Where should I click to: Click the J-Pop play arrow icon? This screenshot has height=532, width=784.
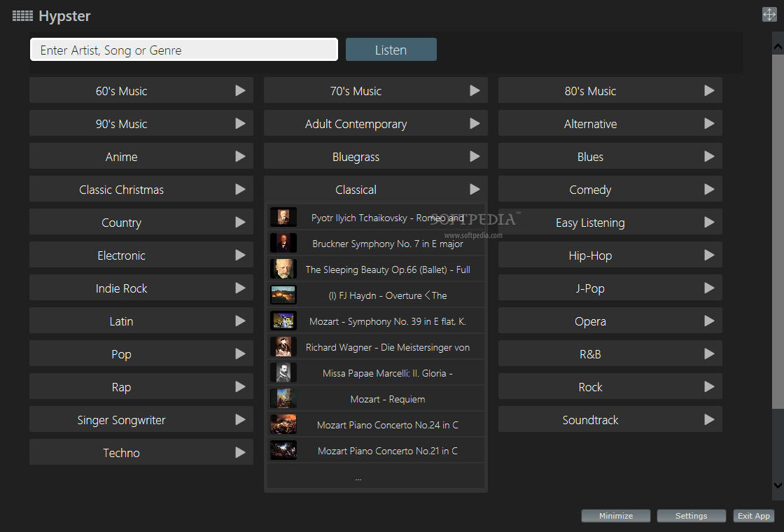click(710, 288)
